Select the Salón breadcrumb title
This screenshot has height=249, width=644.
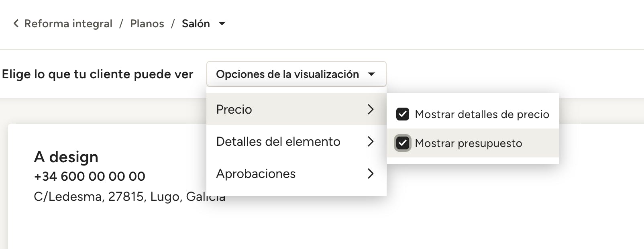[x=196, y=24]
